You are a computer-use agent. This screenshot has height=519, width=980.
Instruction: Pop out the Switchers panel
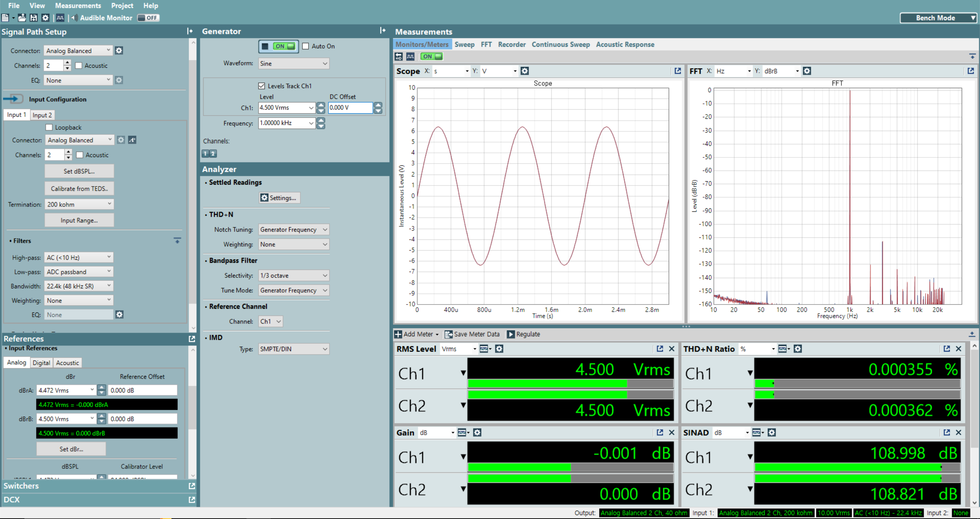click(192, 486)
